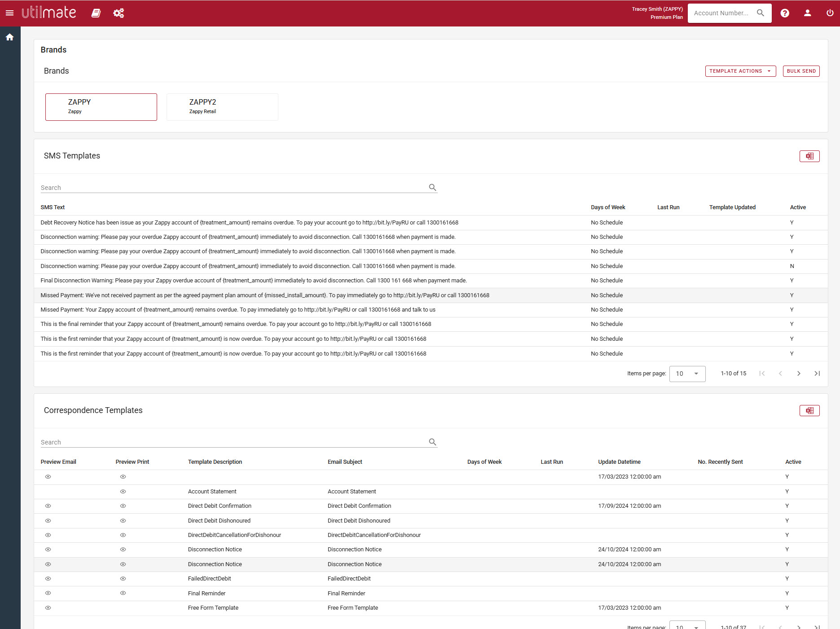Go to next page of SMS Templates
Viewport: 840px width, 629px height.
click(x=798, y=374)
